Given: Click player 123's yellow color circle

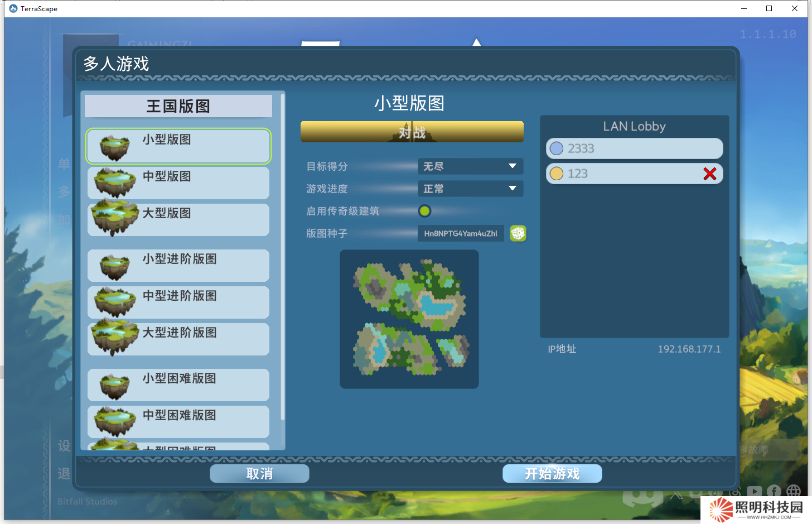Looking at the screenshot, I should tap(556, 174).
